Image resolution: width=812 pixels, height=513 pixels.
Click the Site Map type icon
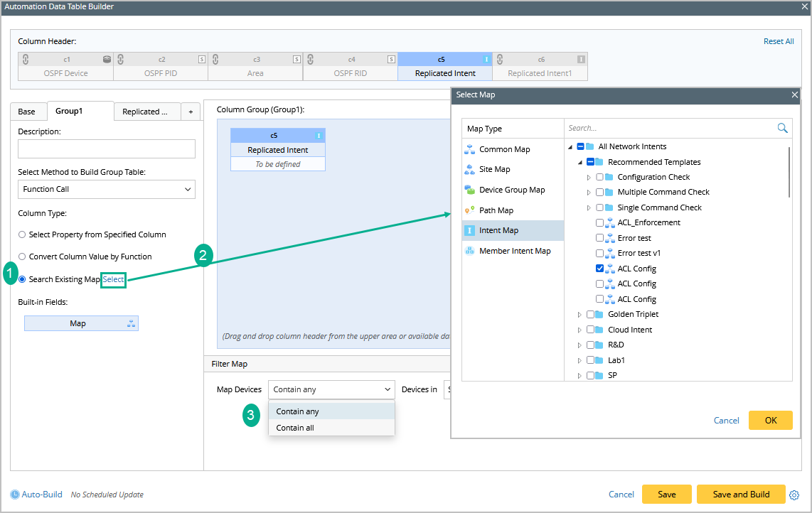(x=470, y=169)
